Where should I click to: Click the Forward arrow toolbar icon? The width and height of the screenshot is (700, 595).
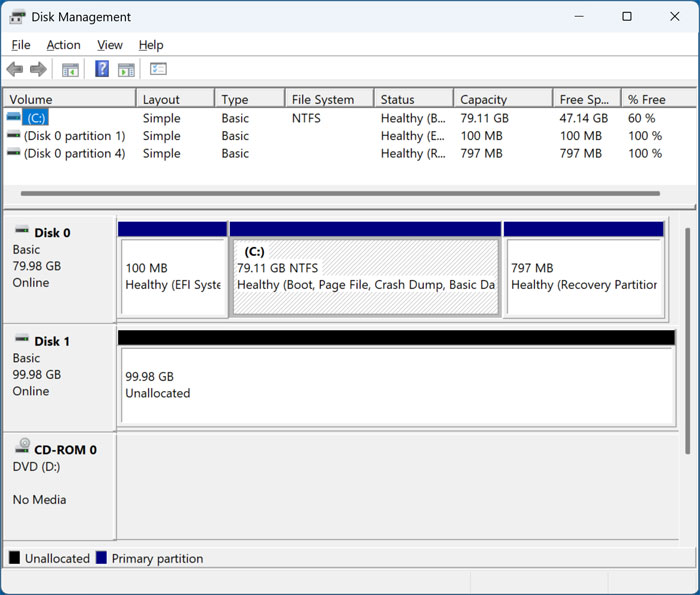[x=38, y=69]
